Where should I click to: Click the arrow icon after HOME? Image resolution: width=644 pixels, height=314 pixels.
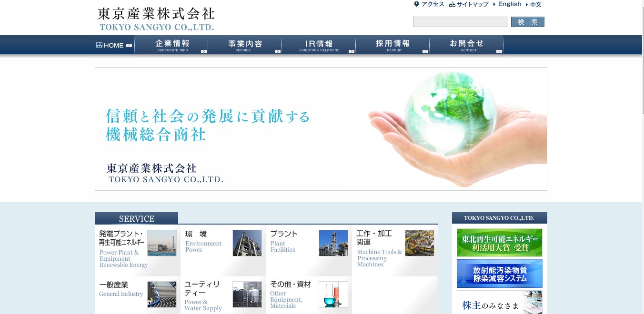tap(129, 46)
